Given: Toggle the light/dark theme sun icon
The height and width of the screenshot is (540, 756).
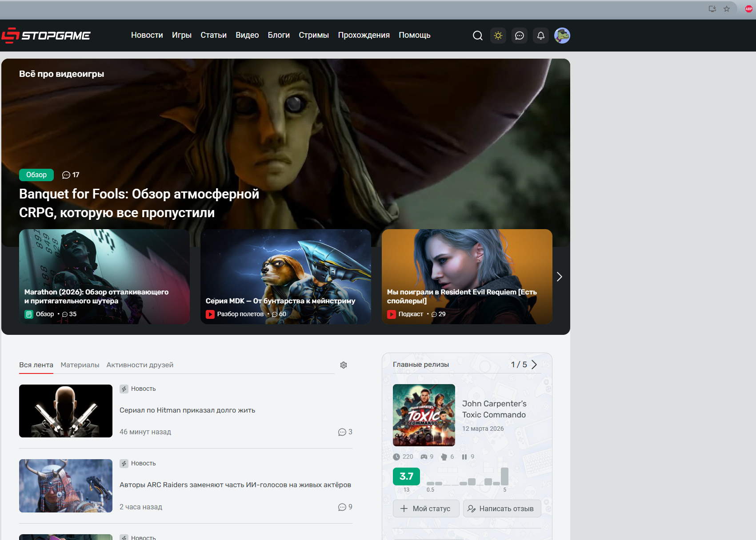Looking at the screenshot, I should 498,36.
